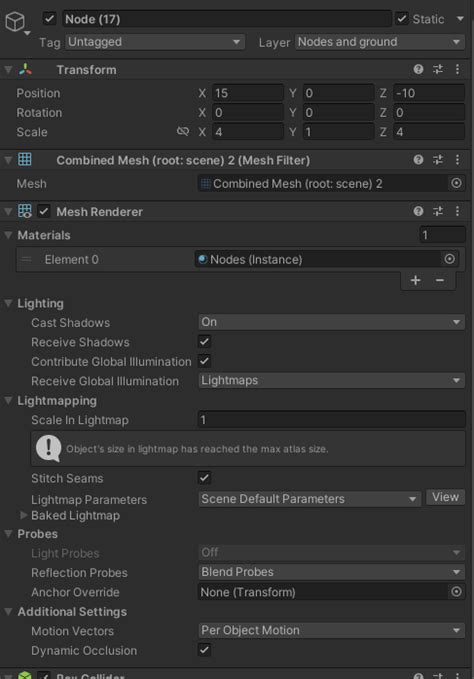Click Element 0 material picker circle

click(450, 259)
